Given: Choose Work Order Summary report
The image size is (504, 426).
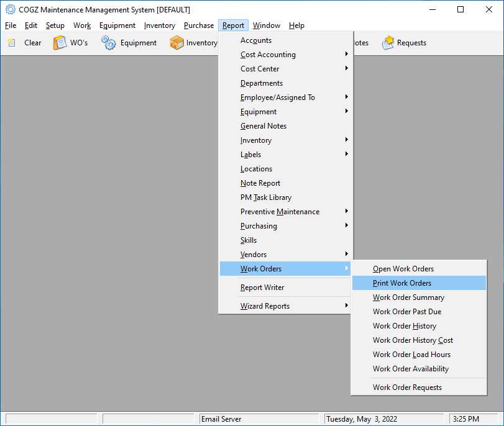Looking at the screenshot, I should tap(419, 297).
